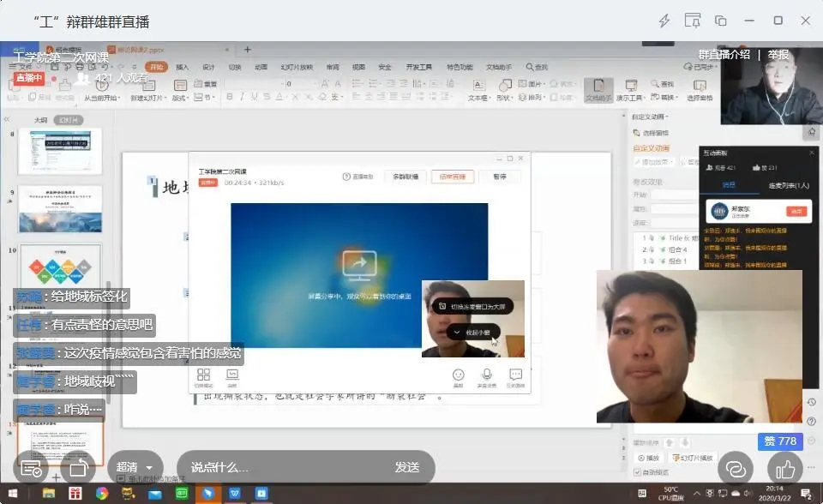The width and height of the screenshot is (823, 504).
Task: Click the smiley emoji icon in the streaming window
Action: (458, 375)
